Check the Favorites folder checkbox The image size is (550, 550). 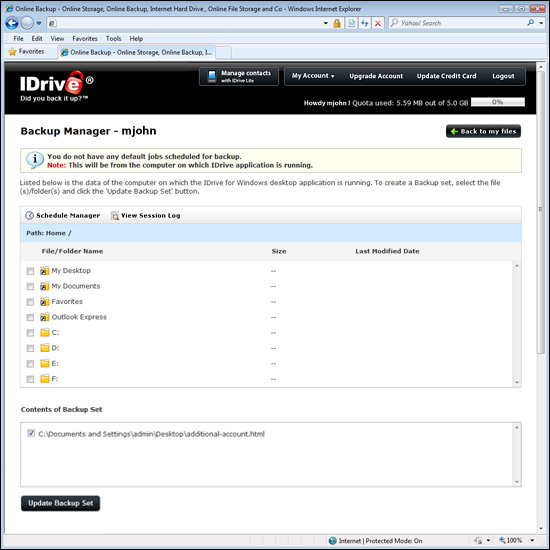pos(30,302)
